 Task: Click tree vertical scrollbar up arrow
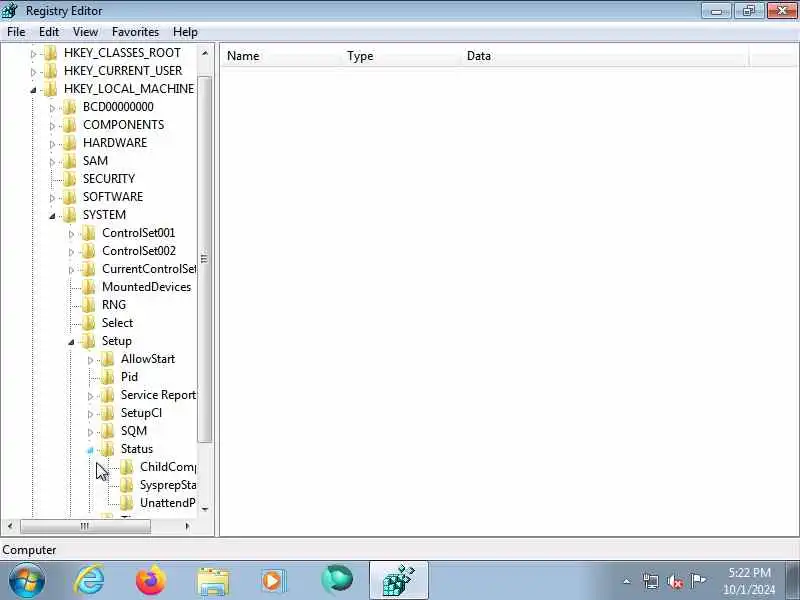[205, 53]
